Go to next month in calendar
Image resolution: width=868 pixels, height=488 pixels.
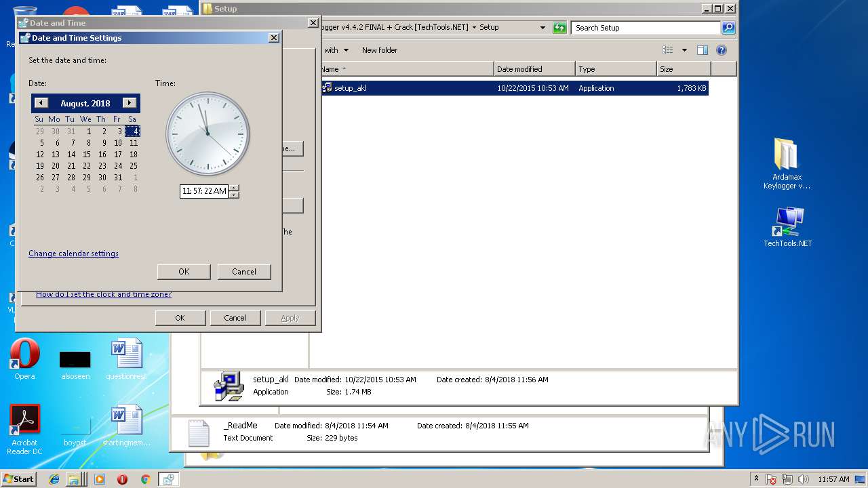click(130, 103)
